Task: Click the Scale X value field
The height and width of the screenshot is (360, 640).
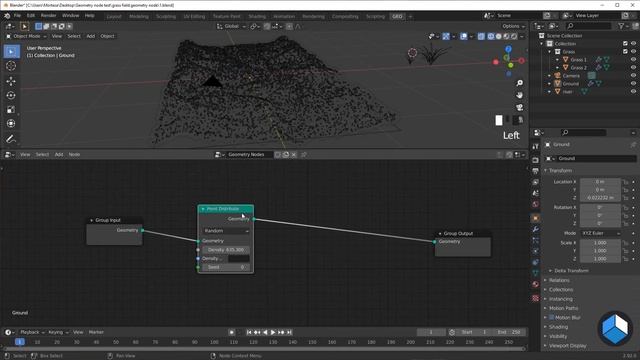Action: [600, 243]
